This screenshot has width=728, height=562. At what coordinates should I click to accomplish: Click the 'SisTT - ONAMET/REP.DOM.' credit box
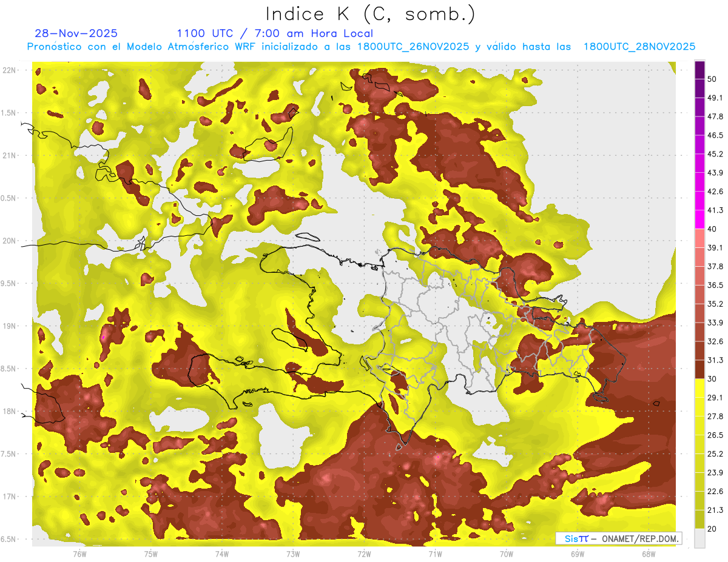(x=618, y=538)
